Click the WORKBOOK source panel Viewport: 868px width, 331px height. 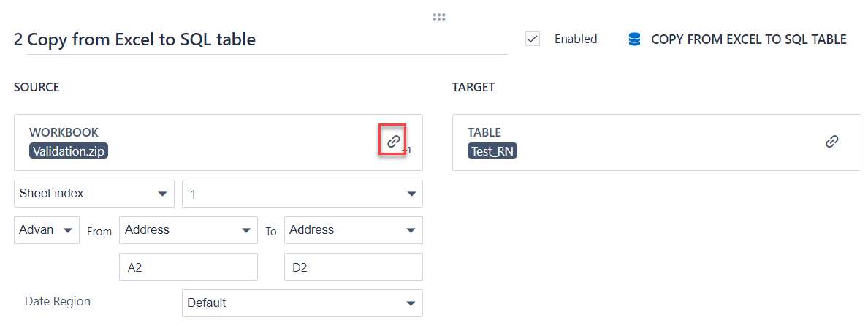point(219,133)
